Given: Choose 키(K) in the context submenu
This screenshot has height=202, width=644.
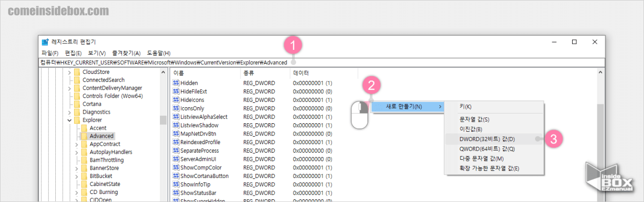Looking at the screenshot, I should (x=494, y=107).
